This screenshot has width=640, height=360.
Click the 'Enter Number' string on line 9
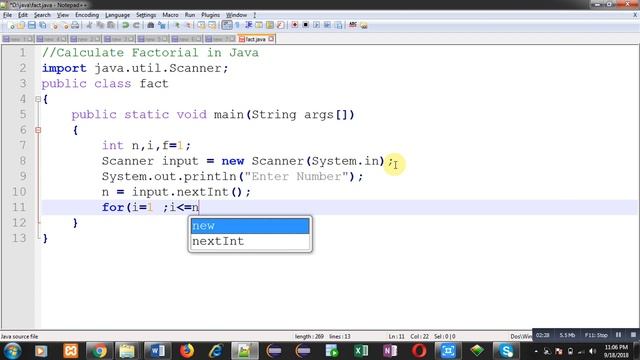[x=296, y=176]
